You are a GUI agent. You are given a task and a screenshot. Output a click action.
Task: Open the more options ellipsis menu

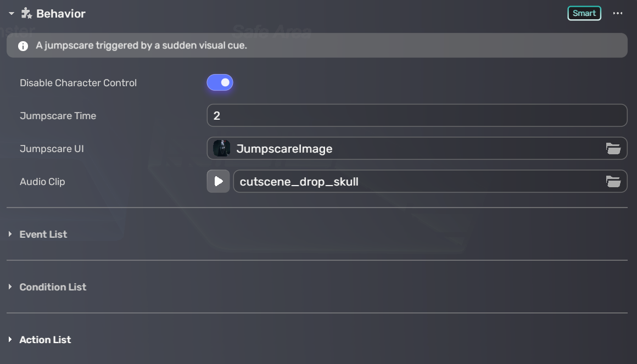pos(618,13)
